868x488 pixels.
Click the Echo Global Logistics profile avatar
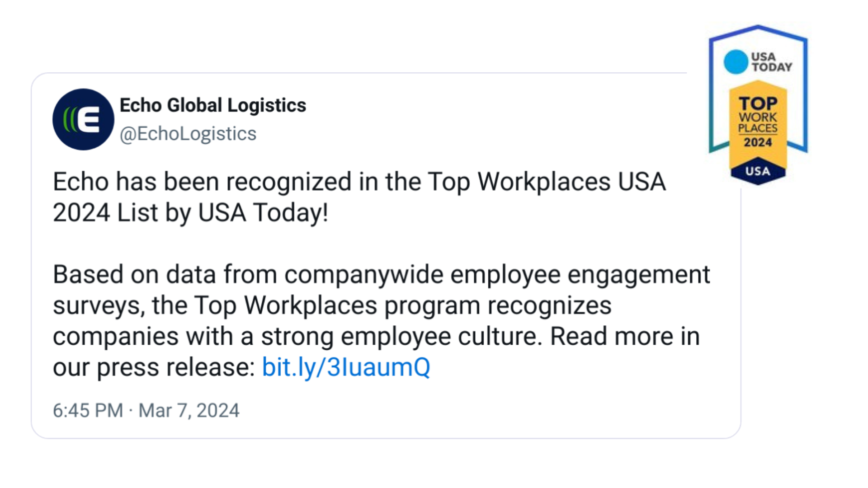coord(83,119)
